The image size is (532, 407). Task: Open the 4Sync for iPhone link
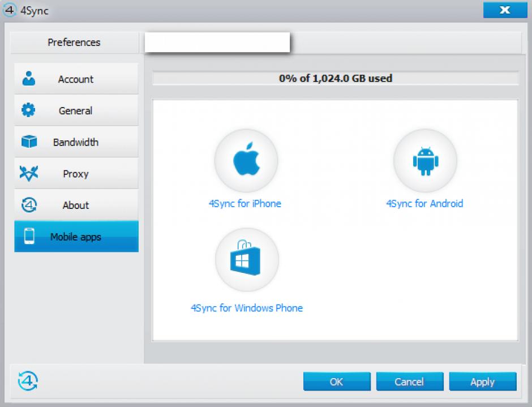tap(245, 204)
